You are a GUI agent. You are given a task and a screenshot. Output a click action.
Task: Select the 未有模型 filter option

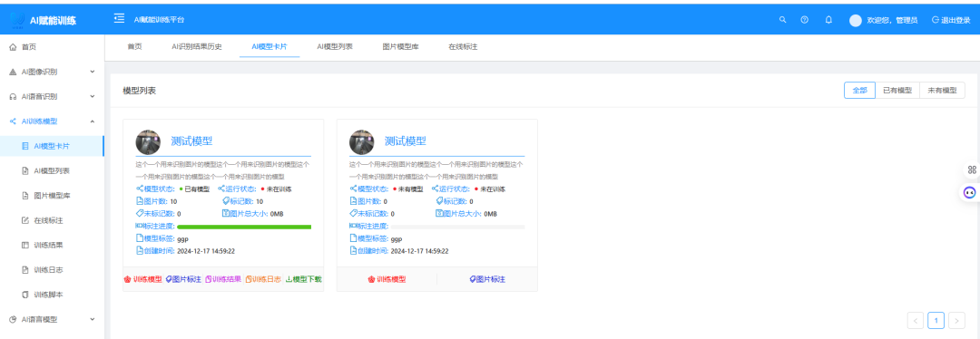pyautogui.click(x=942, y=91)
